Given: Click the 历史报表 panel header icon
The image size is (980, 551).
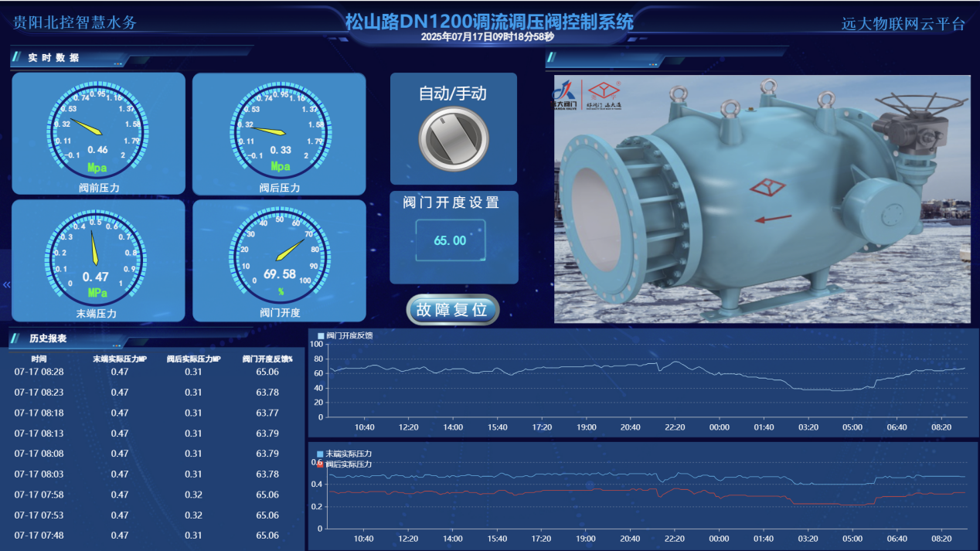Looking at the screenshot, I should (x=16, y=338).
